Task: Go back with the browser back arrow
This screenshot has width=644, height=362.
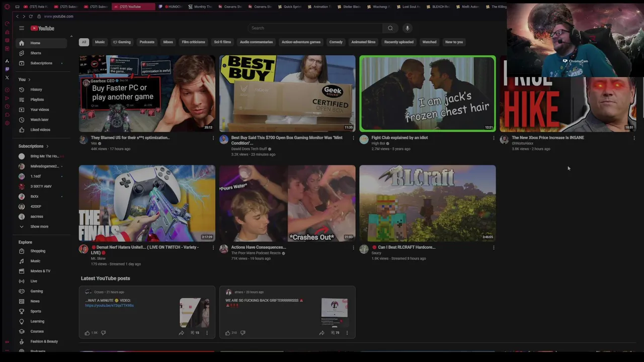Action: point(17,16)
